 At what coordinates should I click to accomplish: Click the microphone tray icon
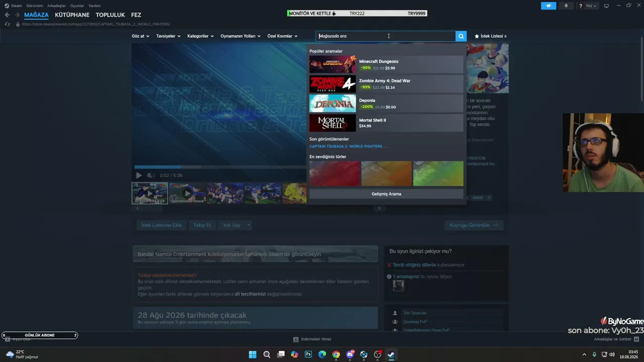pos(595,354)
